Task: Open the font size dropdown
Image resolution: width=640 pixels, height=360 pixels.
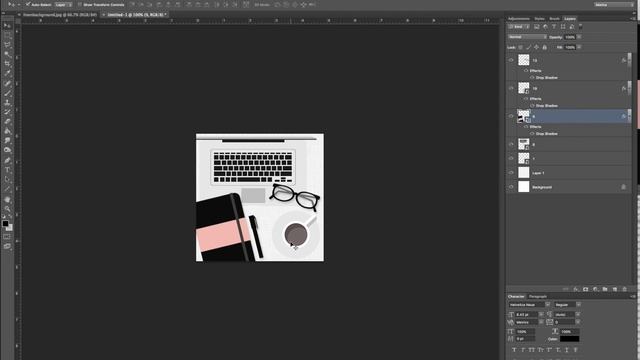Action: 541,315
